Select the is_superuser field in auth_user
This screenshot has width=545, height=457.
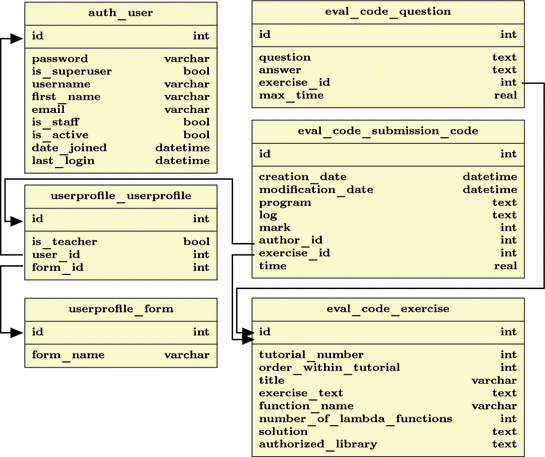pos(121,71)
